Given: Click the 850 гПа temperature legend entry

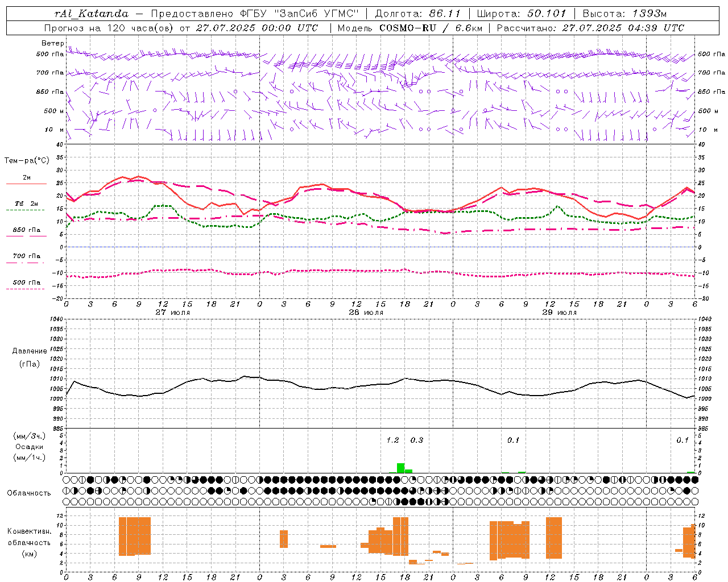Looking at the screenshot, I should (x=27, y=230).
